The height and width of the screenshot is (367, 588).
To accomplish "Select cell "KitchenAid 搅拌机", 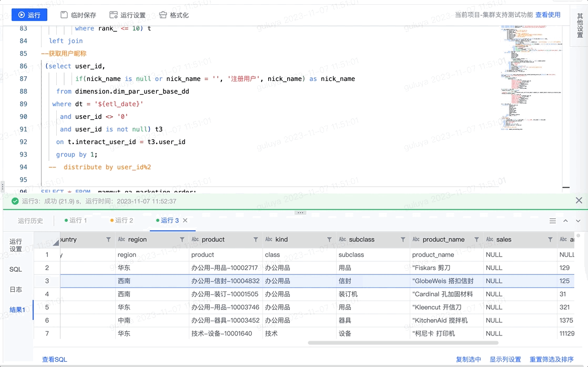I will pos(447,320).
